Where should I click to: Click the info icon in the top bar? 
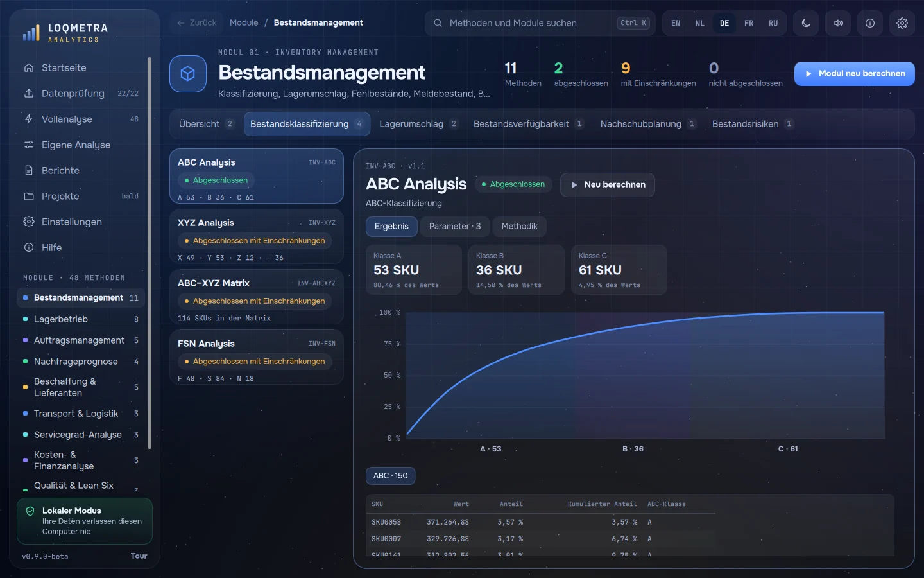click(x=870, y=23)
